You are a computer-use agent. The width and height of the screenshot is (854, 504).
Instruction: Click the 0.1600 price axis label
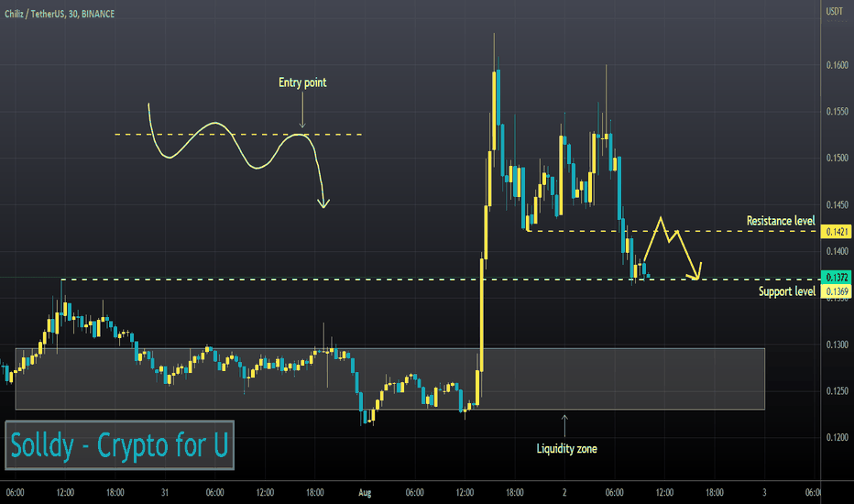[838, 65]
